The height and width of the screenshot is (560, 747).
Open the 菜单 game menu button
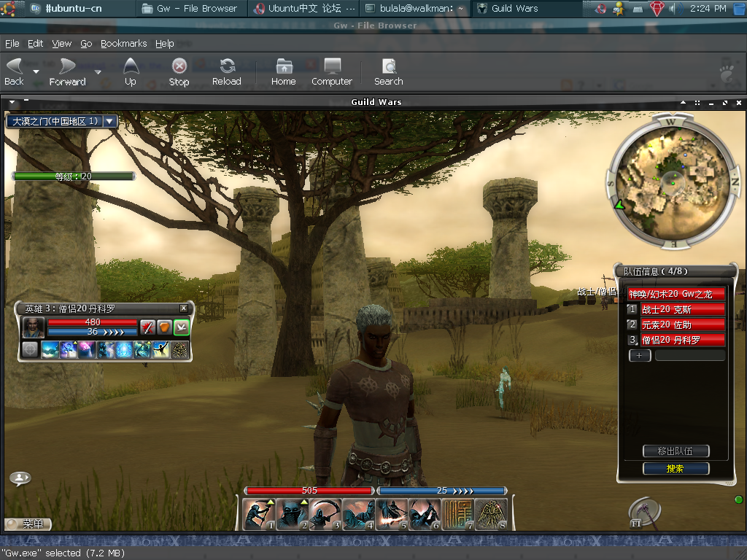click(x=28, y=524)
